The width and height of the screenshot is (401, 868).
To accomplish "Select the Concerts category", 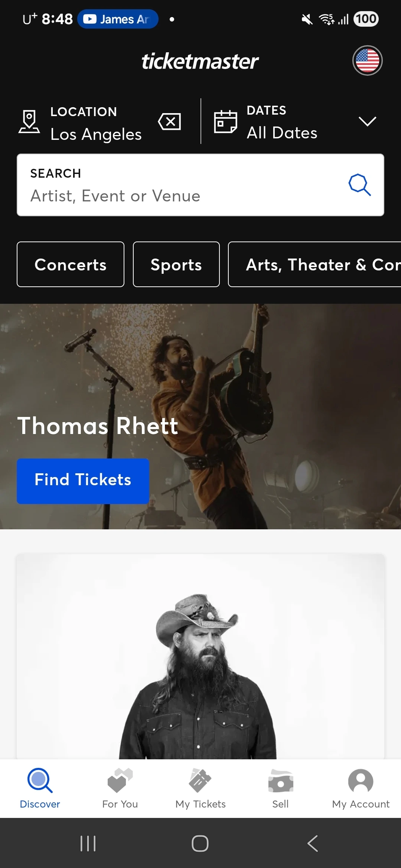I will (x=71, y=264).
